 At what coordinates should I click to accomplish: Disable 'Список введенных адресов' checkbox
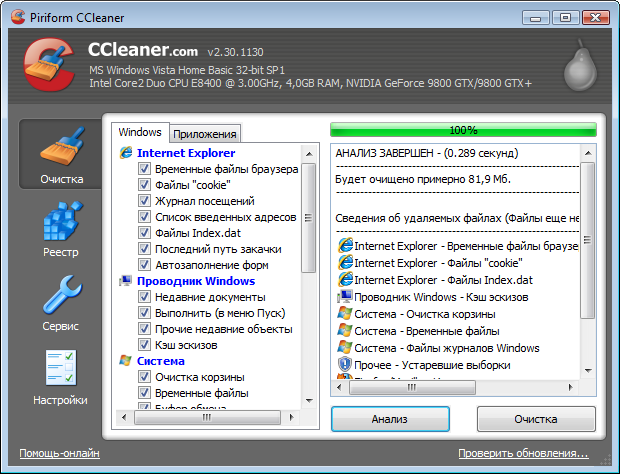point(144,217)
